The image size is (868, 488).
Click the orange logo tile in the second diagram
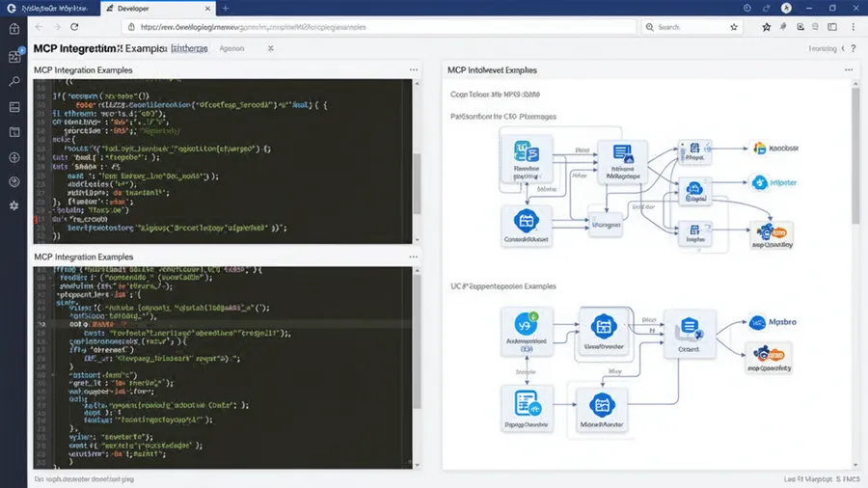click(x=769, y=358)
